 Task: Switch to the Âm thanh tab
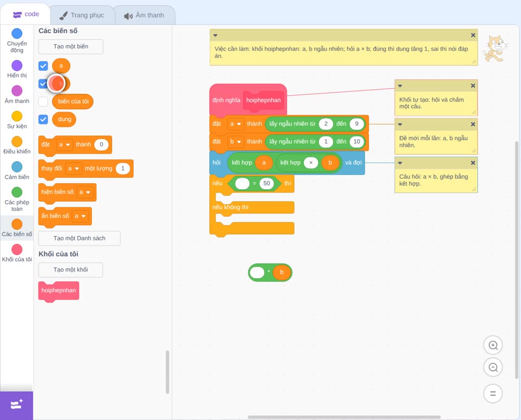(x=144, y=15)
